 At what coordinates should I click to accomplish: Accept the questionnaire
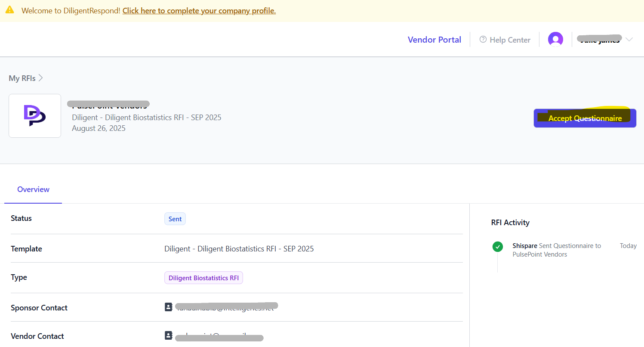(x=585, y=118)
